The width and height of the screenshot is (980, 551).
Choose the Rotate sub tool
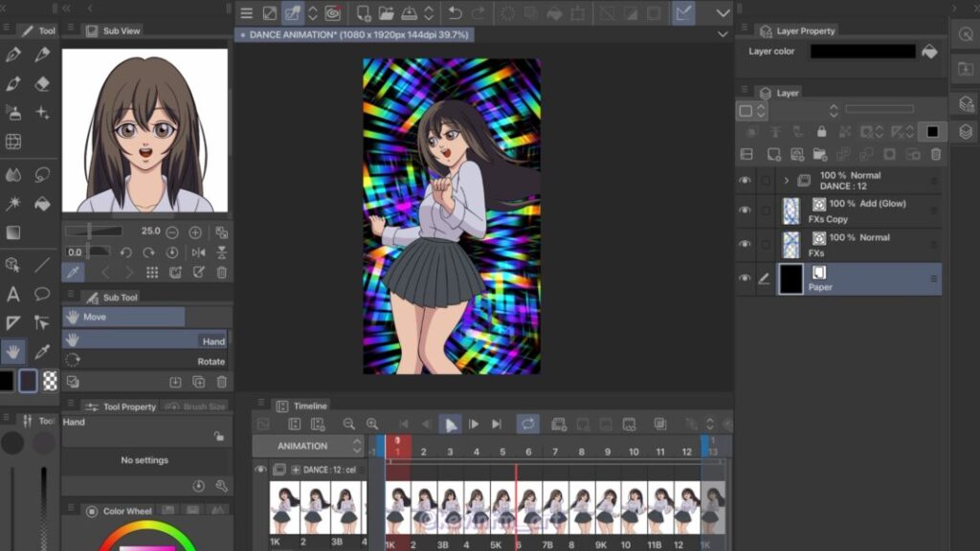pyautogui.click(x=145, y=361)
